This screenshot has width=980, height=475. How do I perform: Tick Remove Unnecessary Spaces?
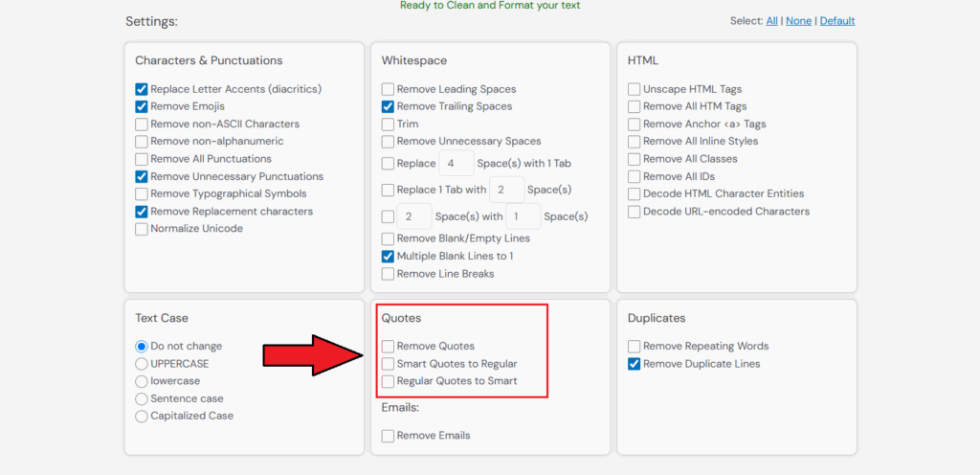point(388,141)
